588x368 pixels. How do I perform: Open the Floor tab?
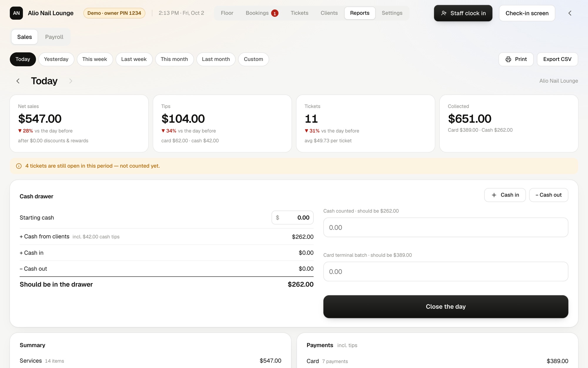227,13
